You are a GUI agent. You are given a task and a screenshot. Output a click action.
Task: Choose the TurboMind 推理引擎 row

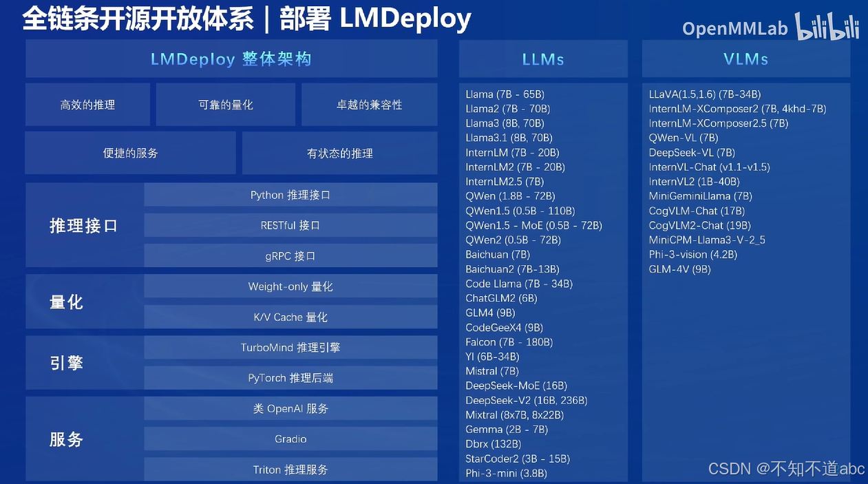coord(290,347)
